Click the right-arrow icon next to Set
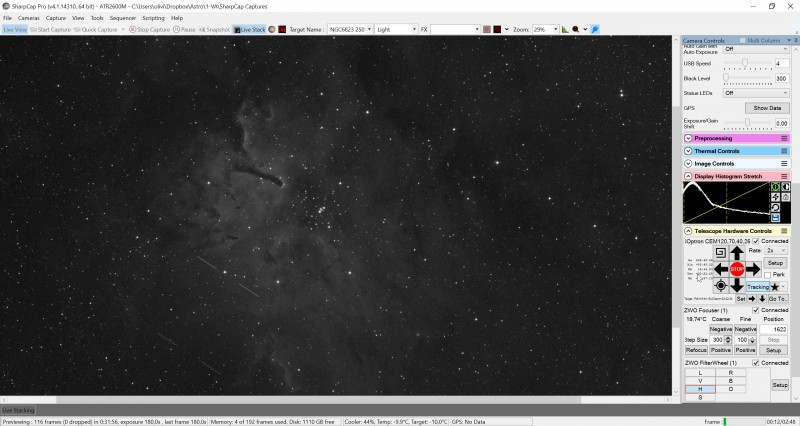This screenshot has width=800, height=426. coord(752,299)
